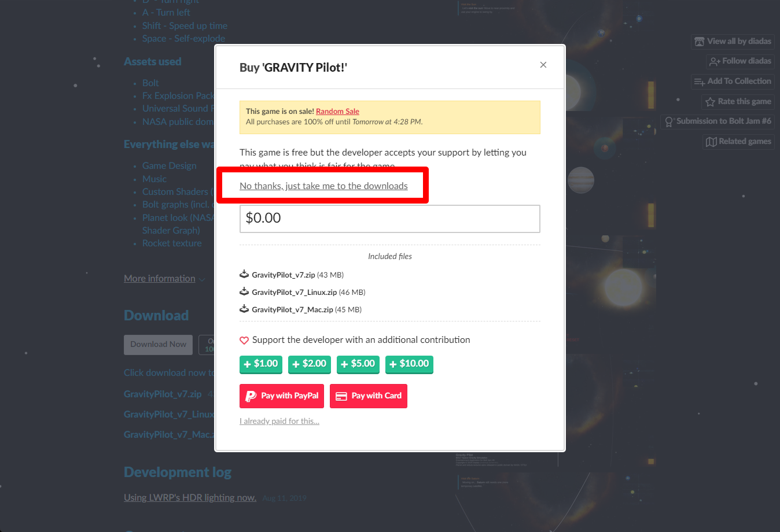The width and height of the screenshot is (780, 532).
Task: Choose Pay with PayPal
Action: coord(282,396)
